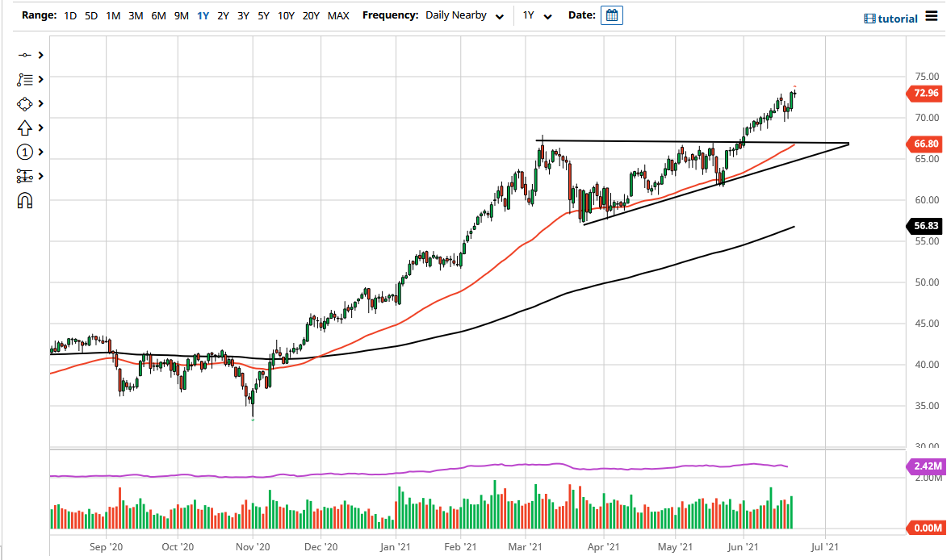This screenshot has width=951, height=560.
Task: Open the annotation list tool
Action: point(26,79)
